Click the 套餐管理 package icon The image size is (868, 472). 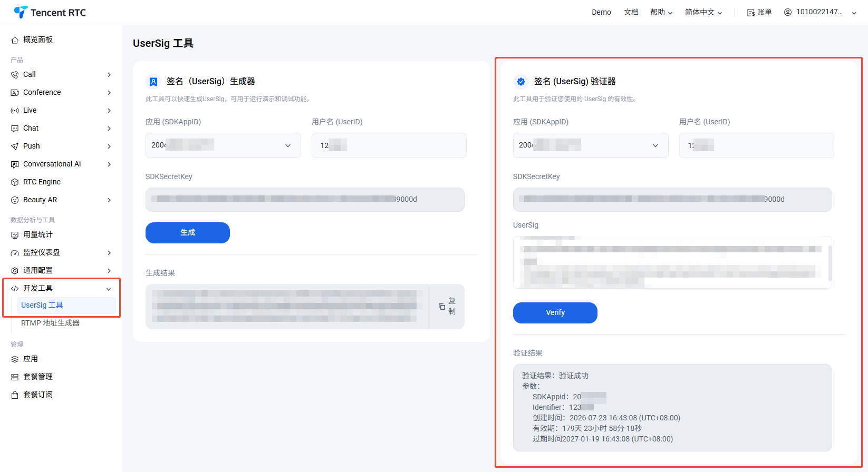pos(15,377)
